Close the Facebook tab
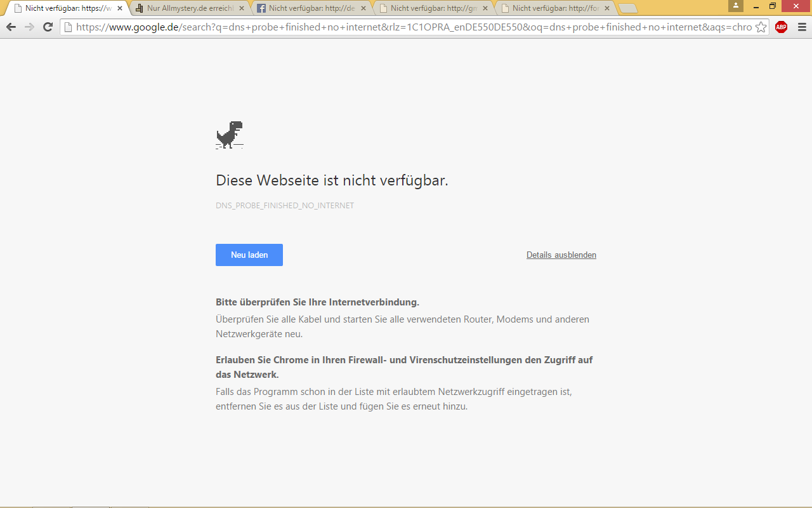The image size is (812, 508). (x=363, y=9)
